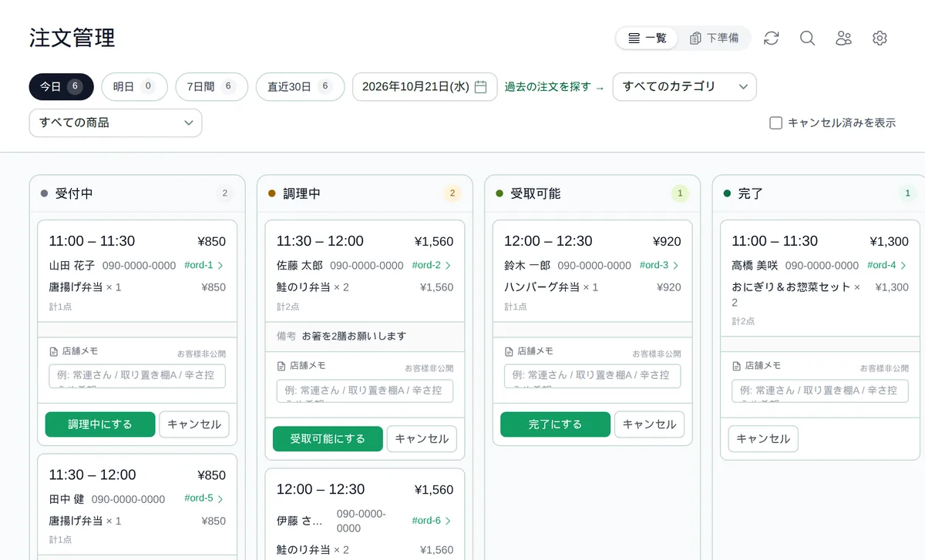Viewport: 925px width, 560px height.
Task: Click the chevron next to #ord-5
Action: [x=221, y=498]
